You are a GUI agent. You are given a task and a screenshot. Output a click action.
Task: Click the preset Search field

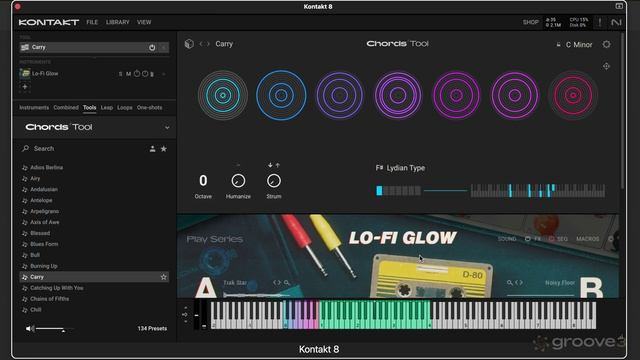click(82, 149)
